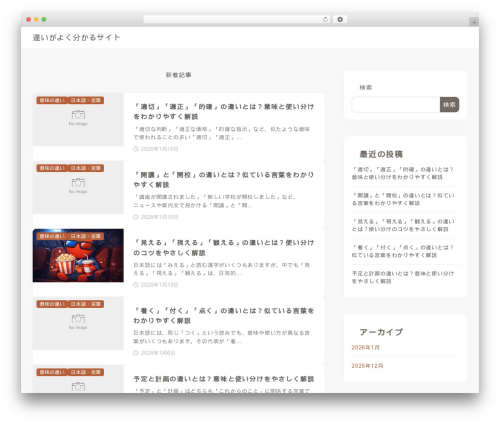The image size is (500, 423).
Task: Open the 2026年1月 archive link
Action: tap(366, 348)
